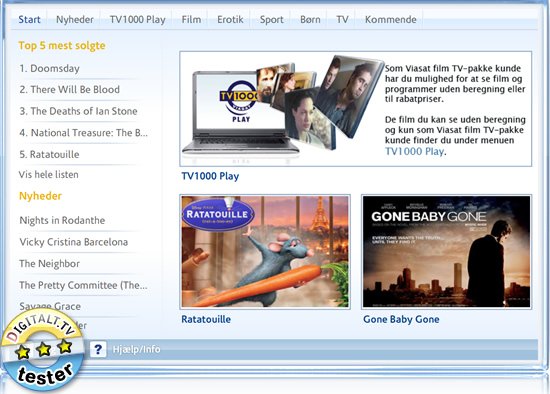This screenshot has height=394, width=550.
Task: Open Ratatouille title under poster
Action: [x=206, y=319]
